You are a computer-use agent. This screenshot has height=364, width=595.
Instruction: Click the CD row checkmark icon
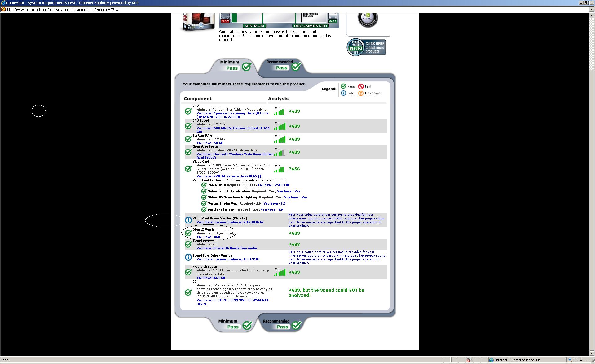(188, 292)
